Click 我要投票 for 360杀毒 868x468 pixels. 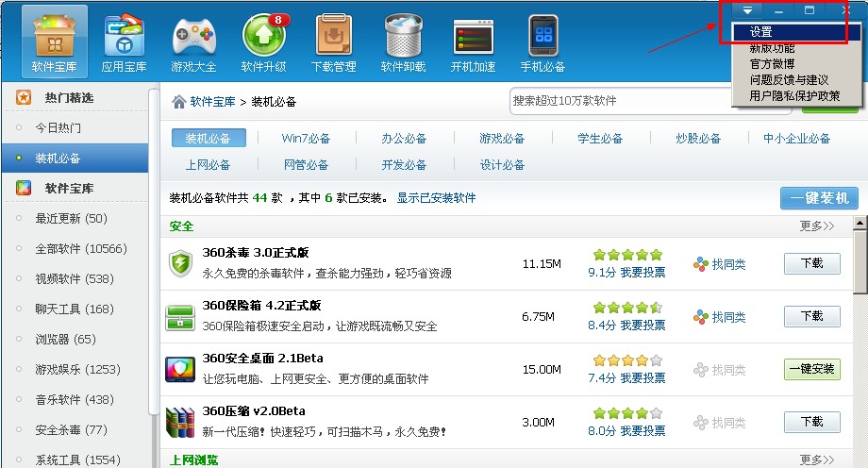point(643,273)
